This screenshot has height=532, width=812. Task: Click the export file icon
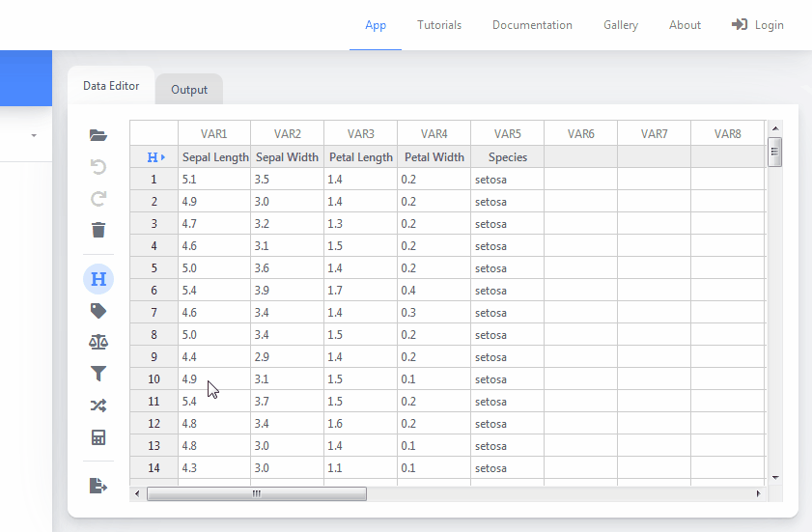(98, 486)
